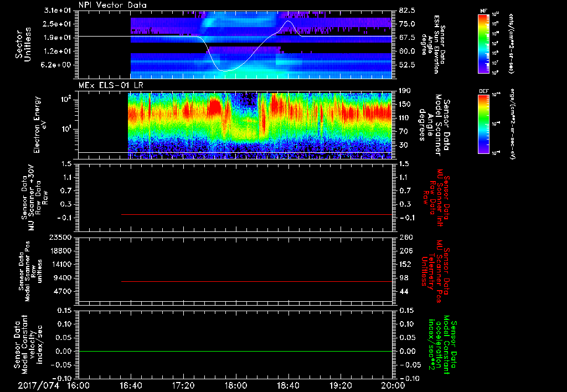Select the "ergs/(cm**2-sr-sec-eV)" units label
567x392 pixels.
pyautogui.click(x=512, y=124)
